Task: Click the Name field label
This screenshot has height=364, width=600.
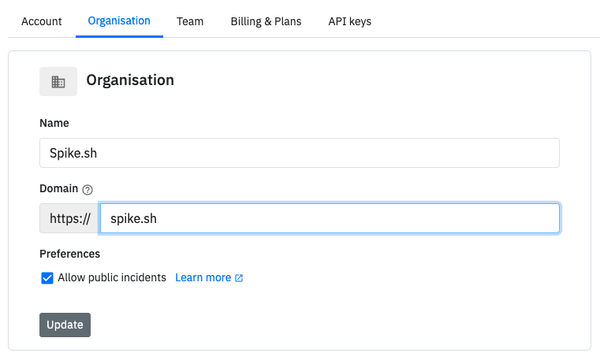Action: point(54,123)
